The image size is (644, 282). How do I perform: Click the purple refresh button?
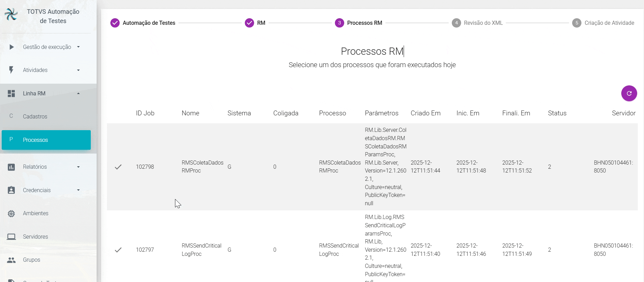coord(629,93)
